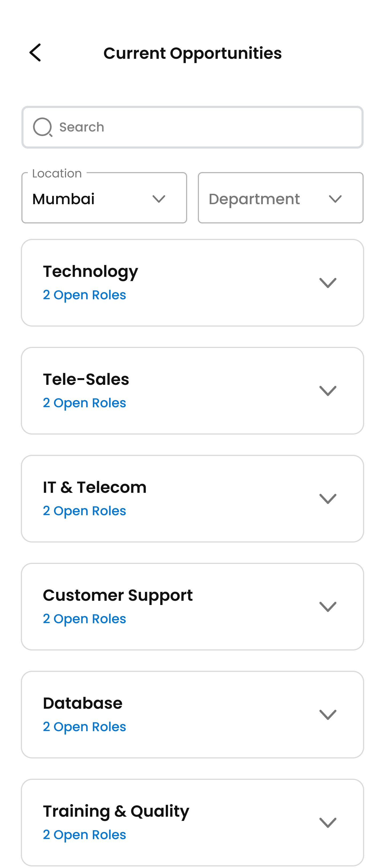Click the Department dropdown chevron arrow
385x868 pixels.
click(x=335, y=199)
